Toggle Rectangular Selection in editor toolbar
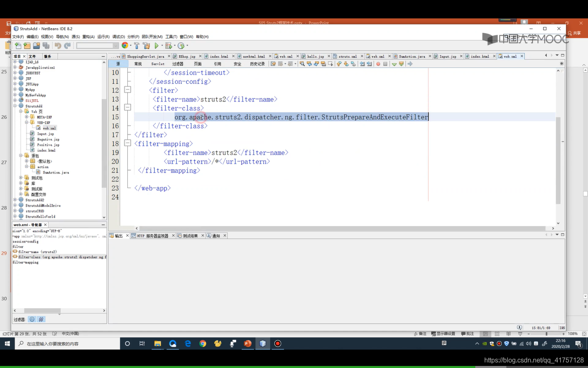 pos(330,64)
